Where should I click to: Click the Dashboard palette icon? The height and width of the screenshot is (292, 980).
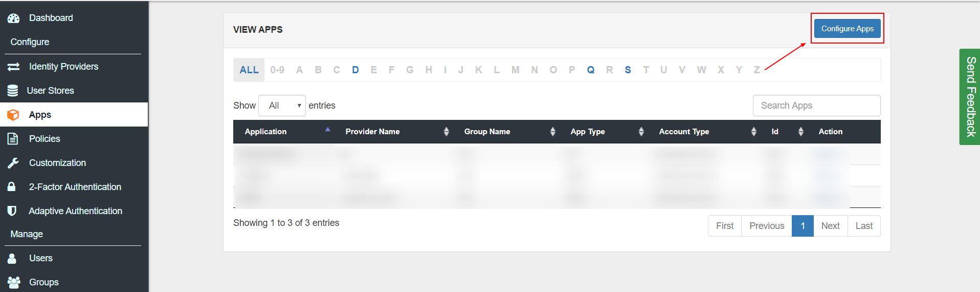click(x=13, y=18)
